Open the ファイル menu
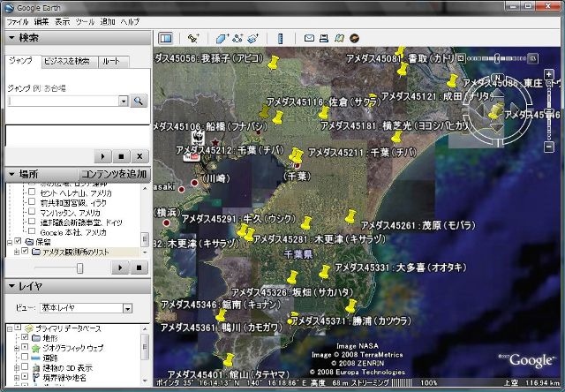The width and height of the screenshot is (565, 392). pyautogui.click(x=17, y=20)
